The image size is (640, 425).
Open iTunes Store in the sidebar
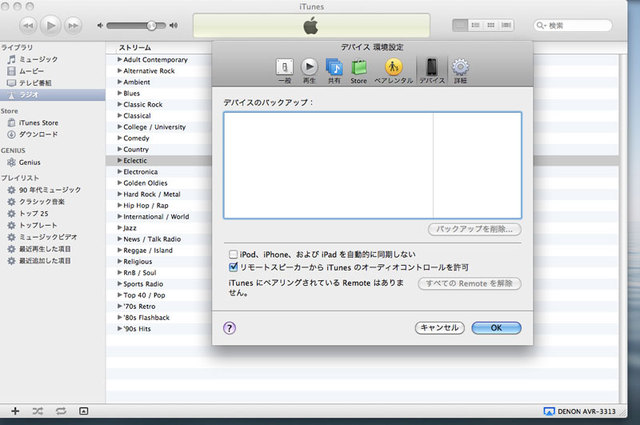tap(40, 123)
